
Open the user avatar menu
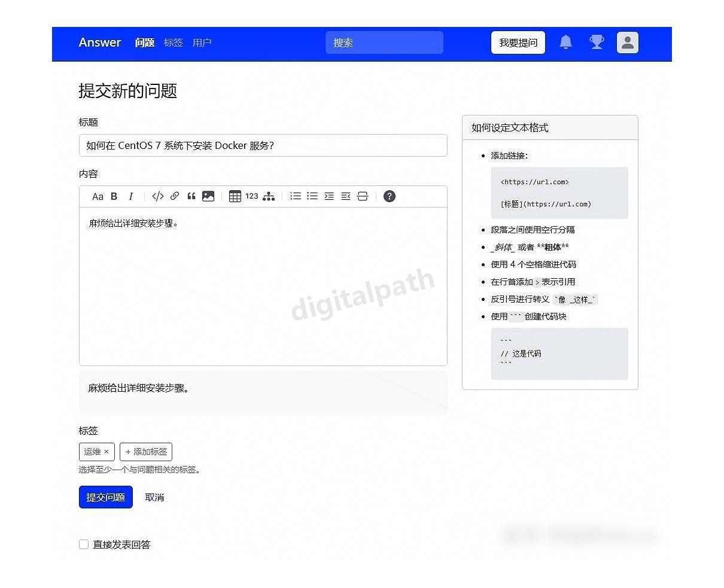pos(627,42)
